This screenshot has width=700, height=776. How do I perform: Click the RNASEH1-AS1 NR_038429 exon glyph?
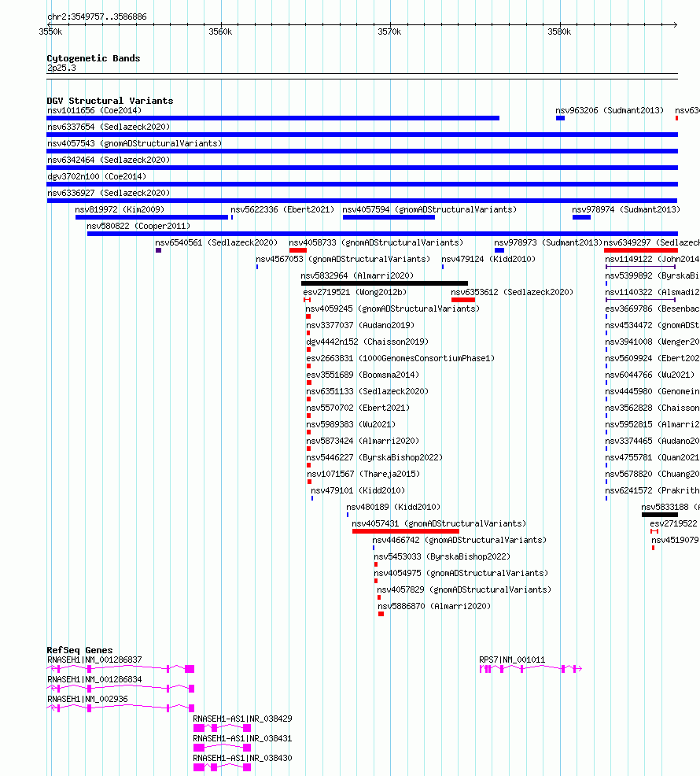pyautogui.click(x=222, y=728)
